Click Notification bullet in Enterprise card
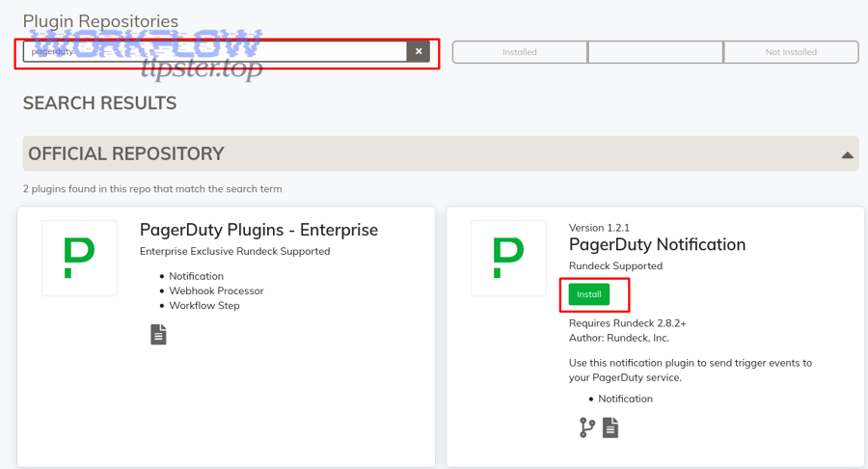 point(196,276)
